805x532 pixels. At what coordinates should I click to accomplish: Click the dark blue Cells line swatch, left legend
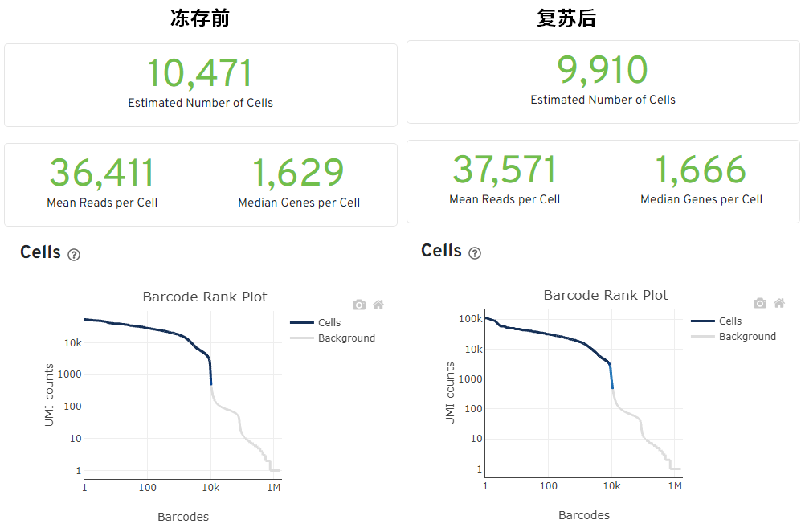301,323
